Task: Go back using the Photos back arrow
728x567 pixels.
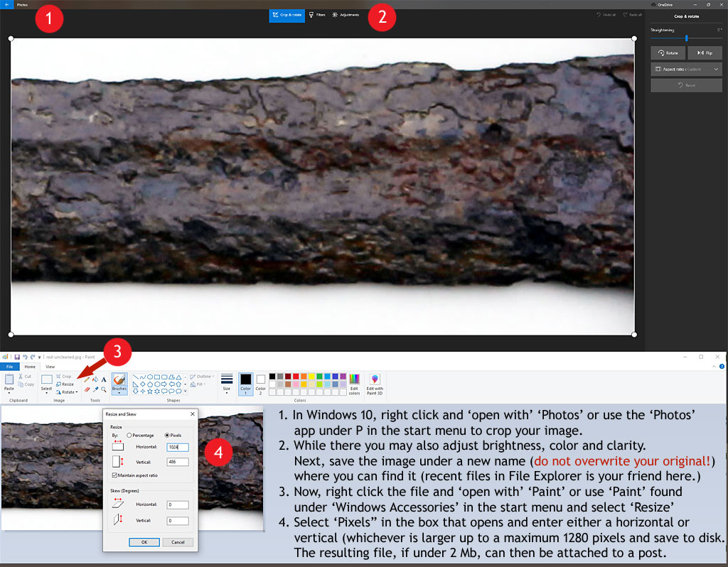Action: (6, 5)
